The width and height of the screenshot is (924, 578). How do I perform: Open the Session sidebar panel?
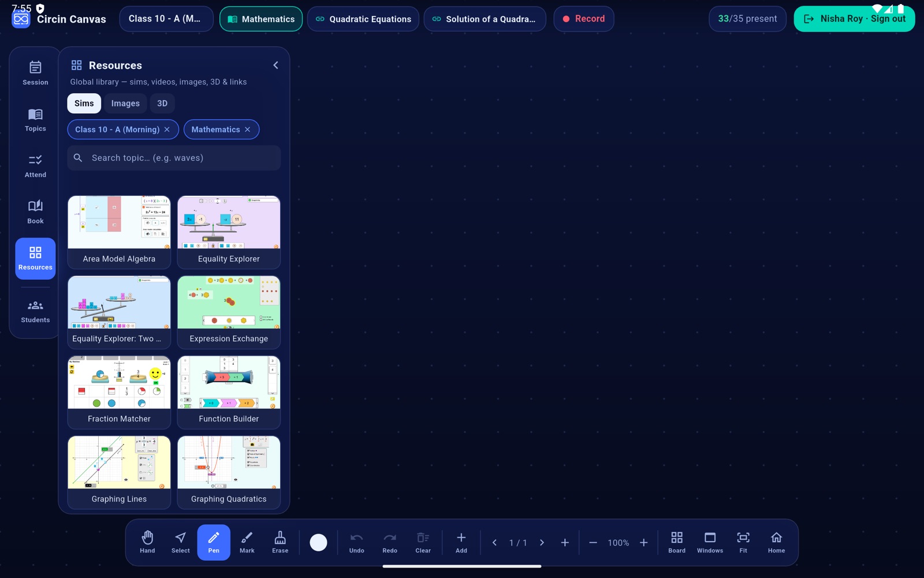pyautogui.click(x=35, y=73)
